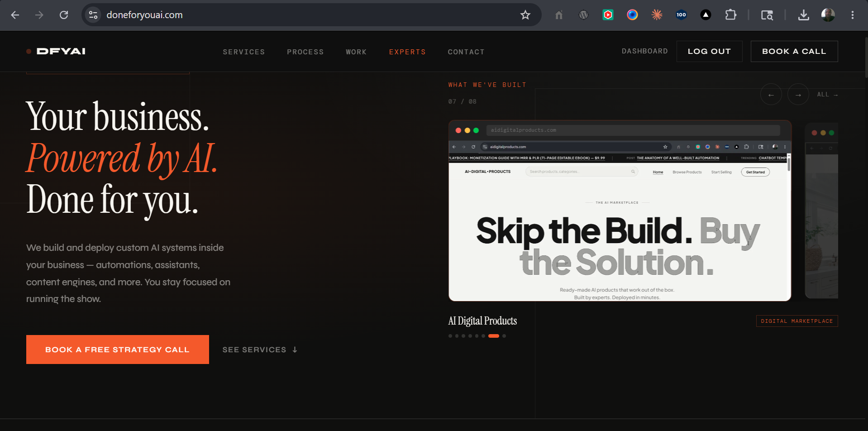Open the browser three-dot menu
This screenshot has height=431, width=868.
[852, 15]
